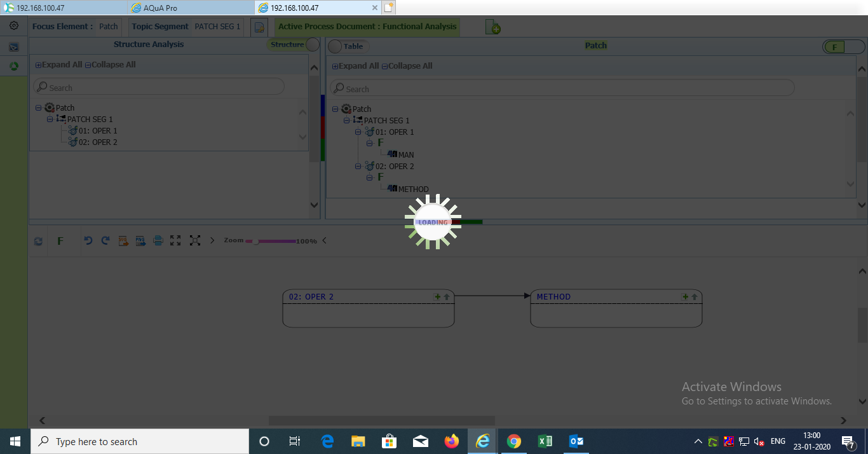
Task: Click the diagram horizontal scrollbar
Action: (381, 420)
